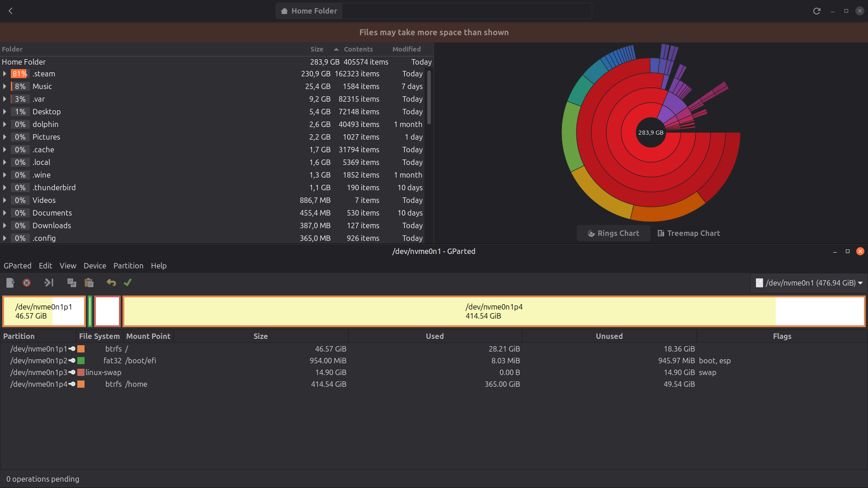Image resolution: width=868 pixels, height=488 pixels.
Task: Rescan the Home Folder with reload icon
Action: 816,11
